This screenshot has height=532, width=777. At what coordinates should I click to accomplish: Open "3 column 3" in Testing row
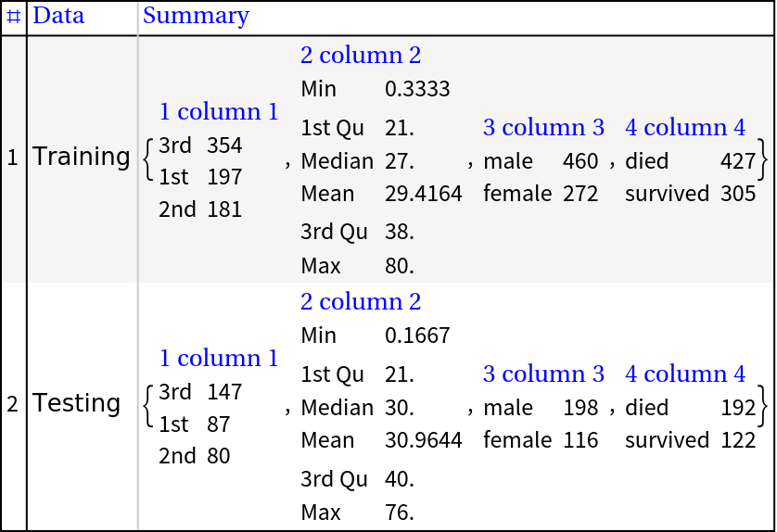point(543,374)
